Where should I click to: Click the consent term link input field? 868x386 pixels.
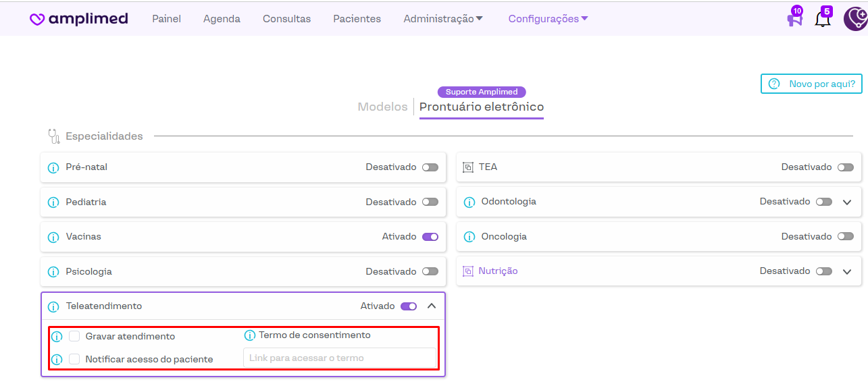340,358
